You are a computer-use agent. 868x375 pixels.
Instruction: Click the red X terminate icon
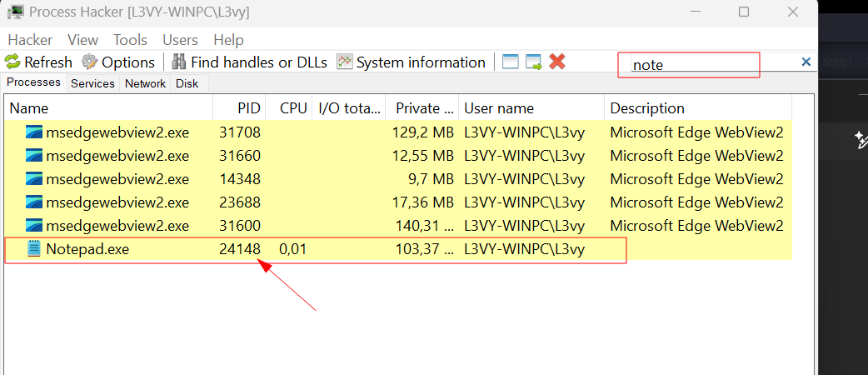click(557, 62)
